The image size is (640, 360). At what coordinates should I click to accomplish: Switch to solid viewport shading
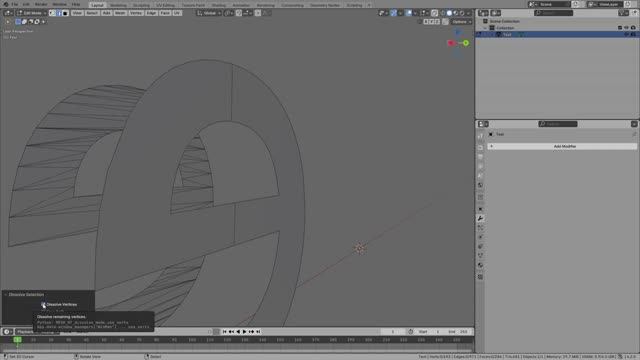449,13
